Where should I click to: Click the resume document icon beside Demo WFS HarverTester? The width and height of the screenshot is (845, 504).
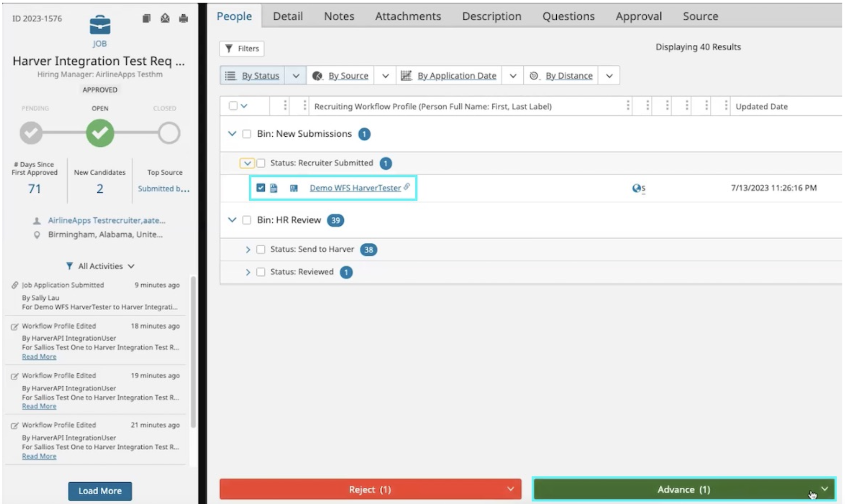tap(273, 188)
